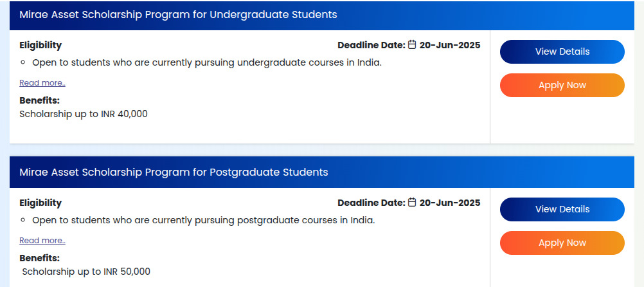Apply Now for the Undergraduate Students scholarship
Image resolution: width=644 pixels, height=287 pixels.
point(562,85)
